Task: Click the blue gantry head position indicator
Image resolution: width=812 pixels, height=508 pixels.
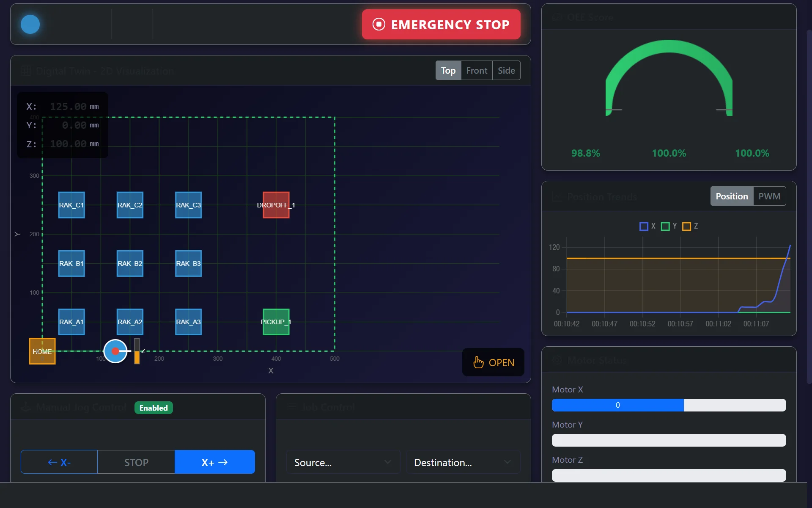Action: point(115,351)
